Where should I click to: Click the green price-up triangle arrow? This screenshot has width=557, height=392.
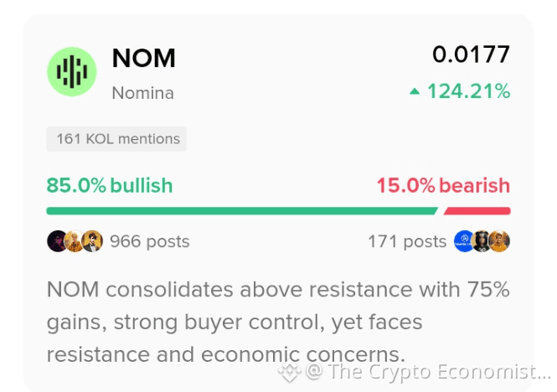[415, 92]
